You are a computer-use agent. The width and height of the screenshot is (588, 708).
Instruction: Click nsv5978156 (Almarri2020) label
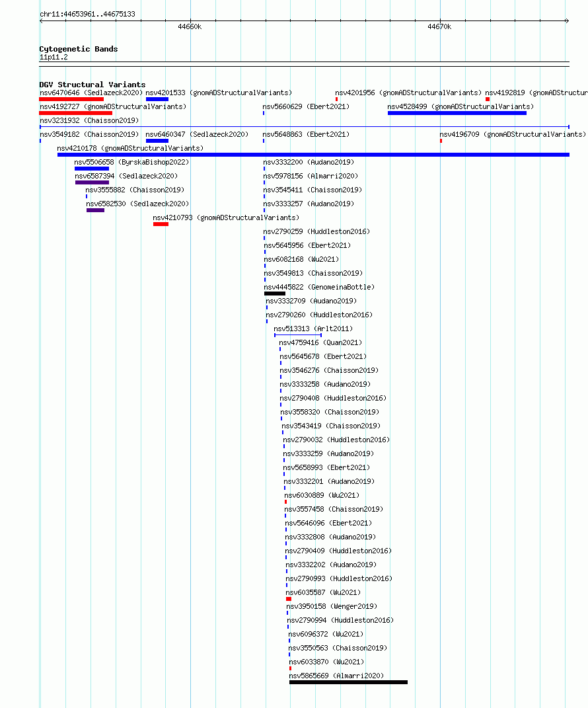click(311, 176)
